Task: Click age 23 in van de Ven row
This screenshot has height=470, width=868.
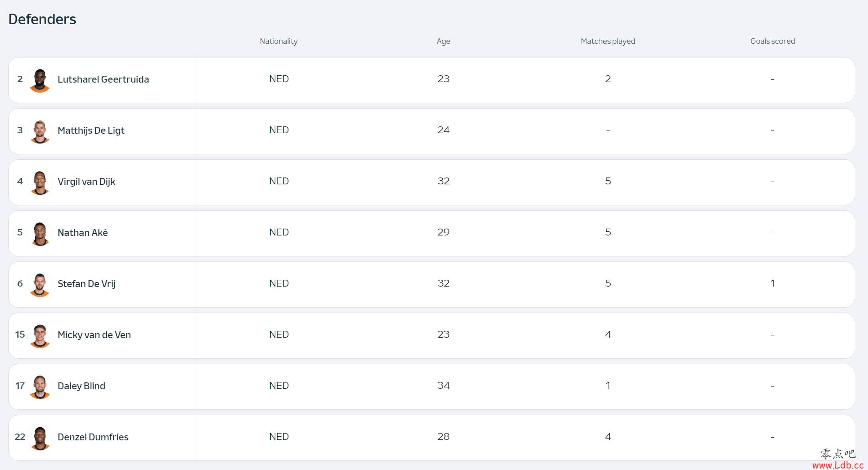Action: (x=444, y=334)
